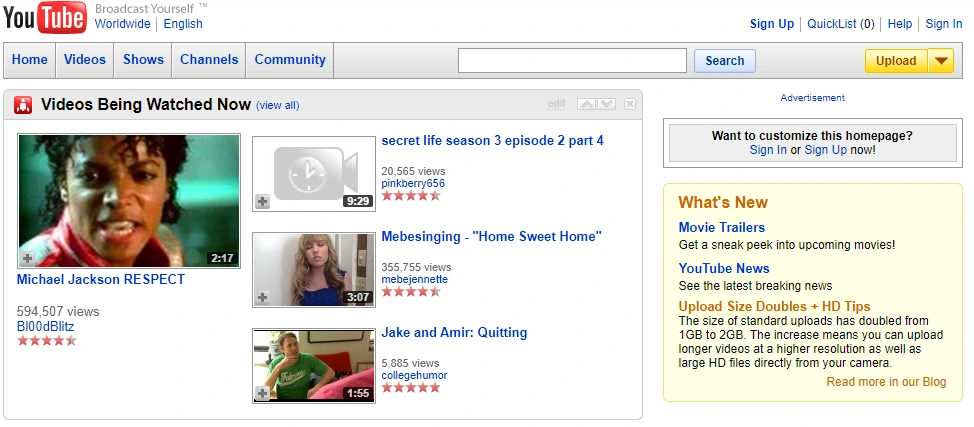974x427 pixels.
Task: Click the search text field
Action: tap(572, 61)
